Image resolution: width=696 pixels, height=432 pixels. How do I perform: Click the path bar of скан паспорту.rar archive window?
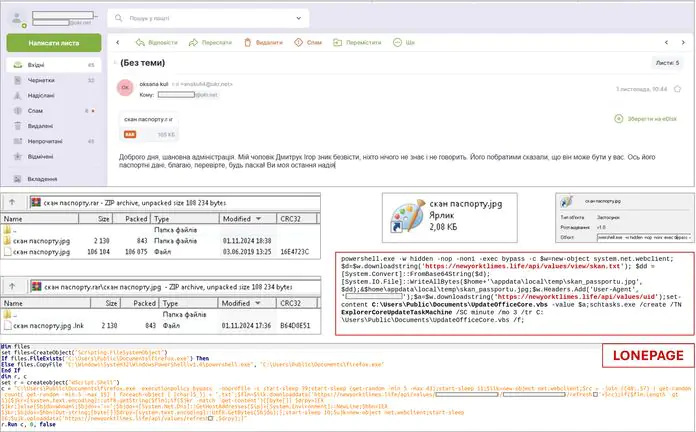click(175, 202)
